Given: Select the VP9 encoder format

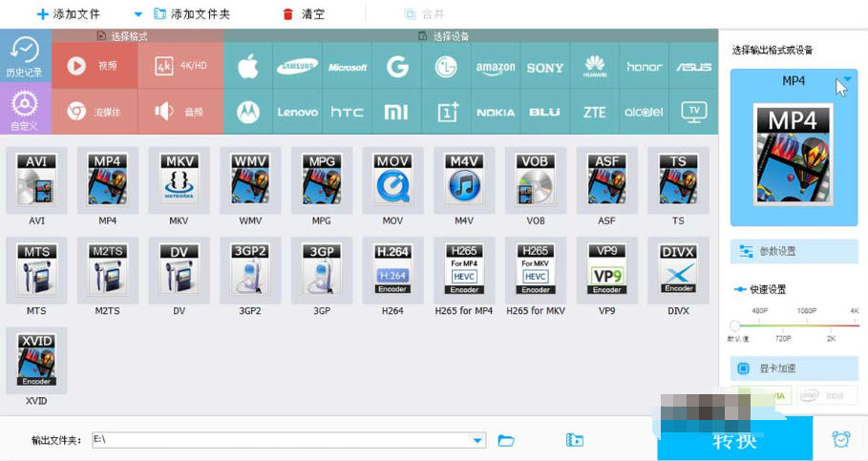Looking at the screenshot, I should 607,269.
